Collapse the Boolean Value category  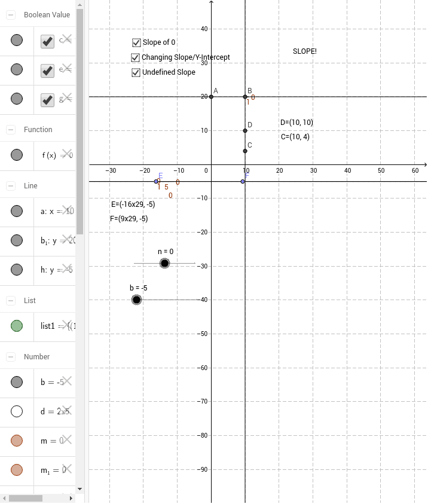point(11,15)
